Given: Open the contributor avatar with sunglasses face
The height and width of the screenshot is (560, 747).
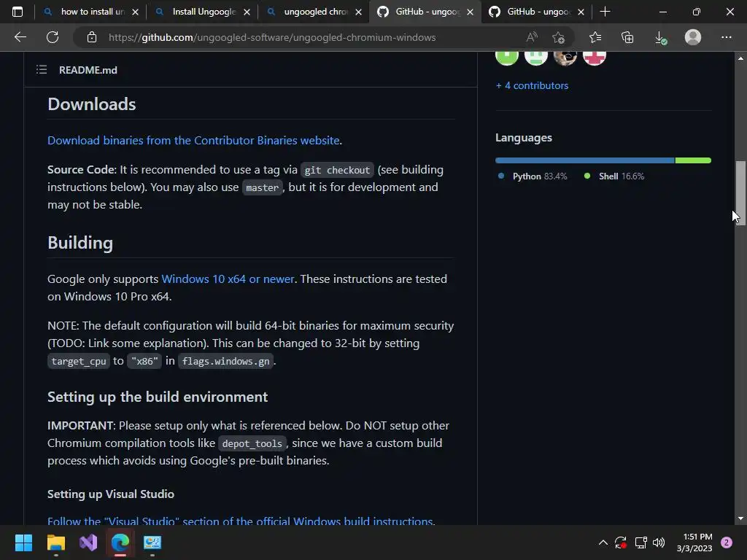Looking at the screenshot, I should [x=565, y=57].
